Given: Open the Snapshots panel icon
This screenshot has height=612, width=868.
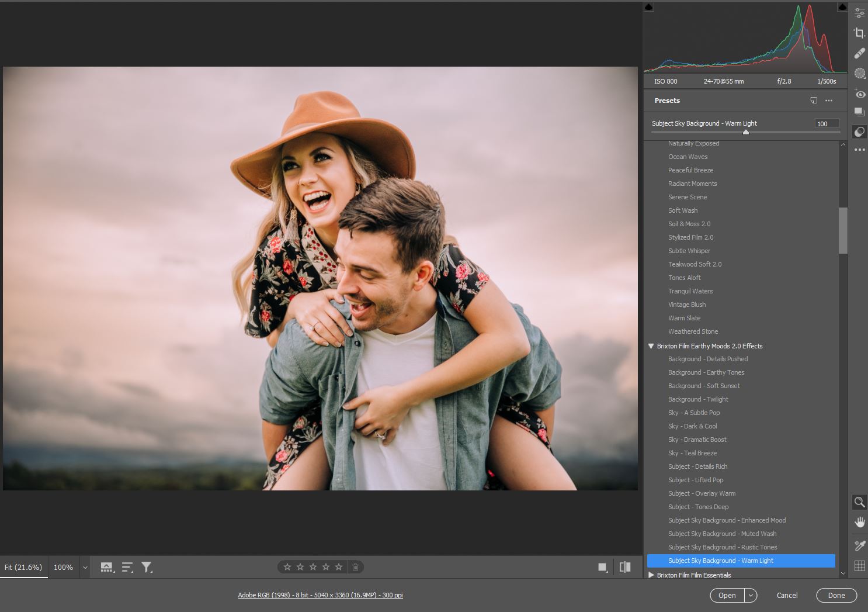Looking at the screenshot, I should (x=859, y=112).
